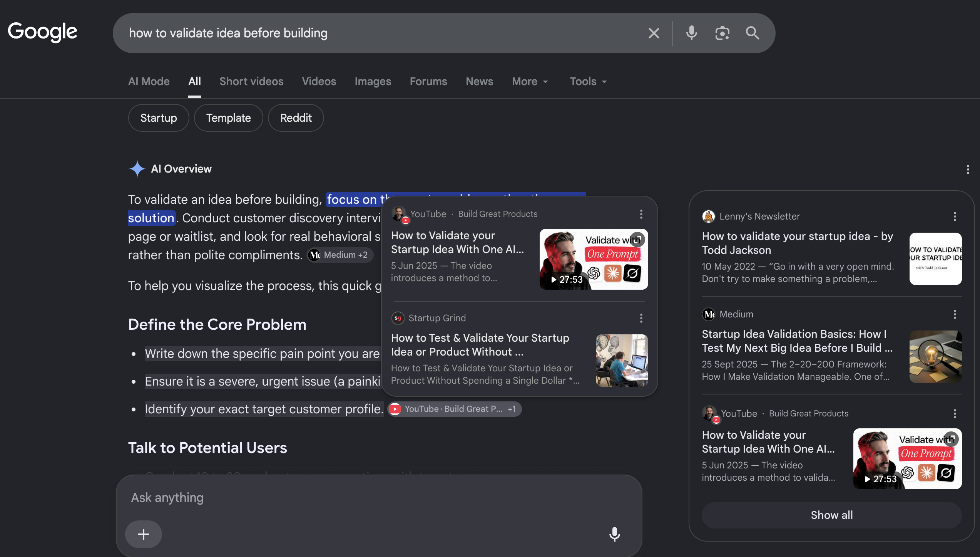
Task: Switch to the Short videos tab
Action: (251, 82)
